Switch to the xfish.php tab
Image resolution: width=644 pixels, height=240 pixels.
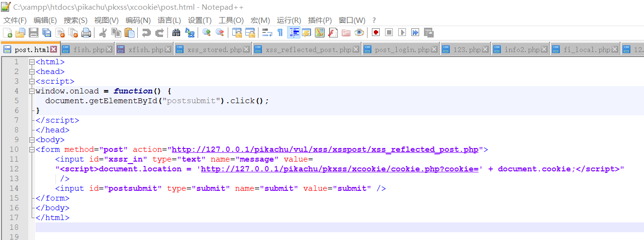pyautogui.click(x=144, y=50)
